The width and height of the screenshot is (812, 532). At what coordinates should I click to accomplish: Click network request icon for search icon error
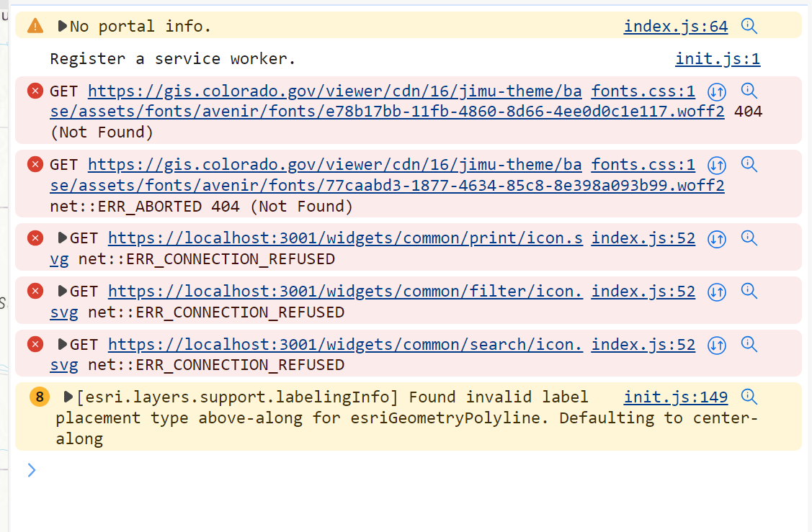point(716,345)
